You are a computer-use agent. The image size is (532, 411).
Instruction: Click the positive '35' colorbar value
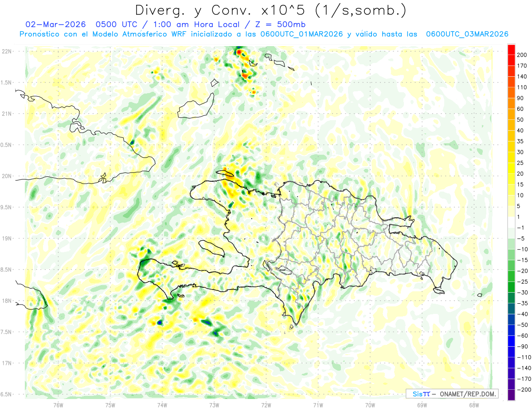pos(520,141)
